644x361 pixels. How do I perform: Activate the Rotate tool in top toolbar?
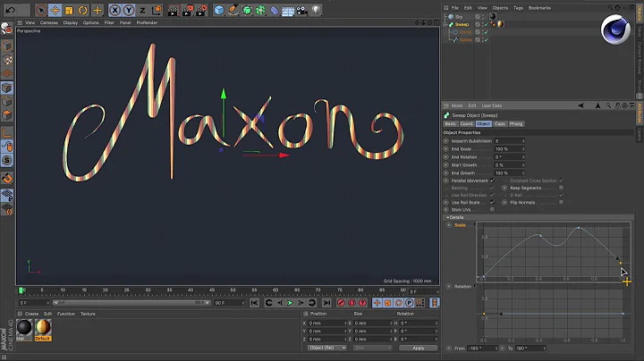pyautogui.click(x=83, y=10)
